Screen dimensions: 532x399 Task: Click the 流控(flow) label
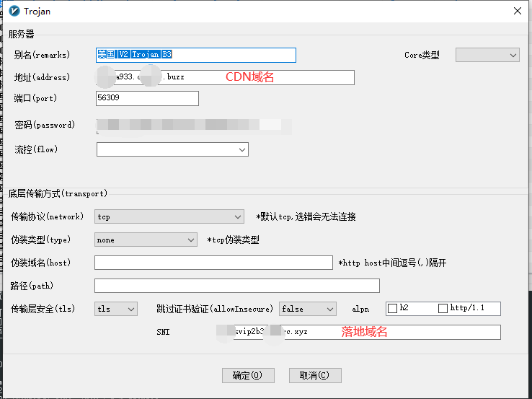pyautogui.click(x=36, y=149)
